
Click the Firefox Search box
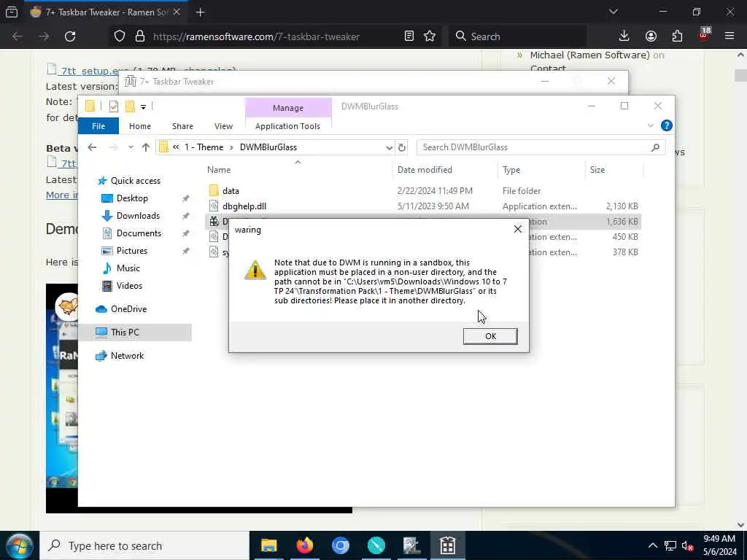click(x=519, y=36)
